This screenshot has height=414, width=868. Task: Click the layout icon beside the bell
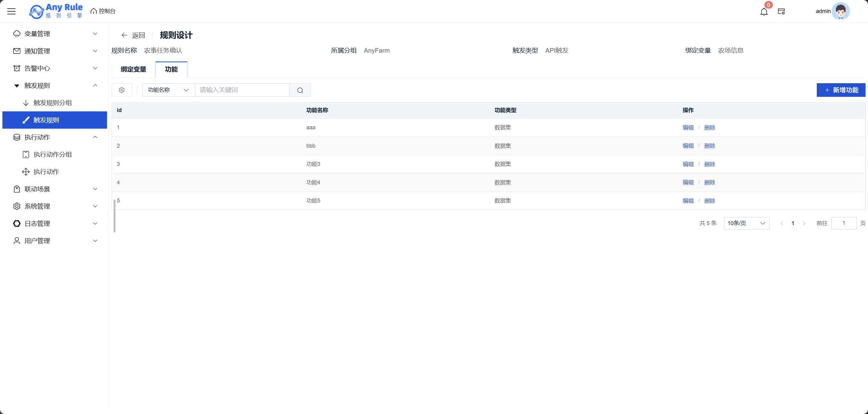pos(781,12)
